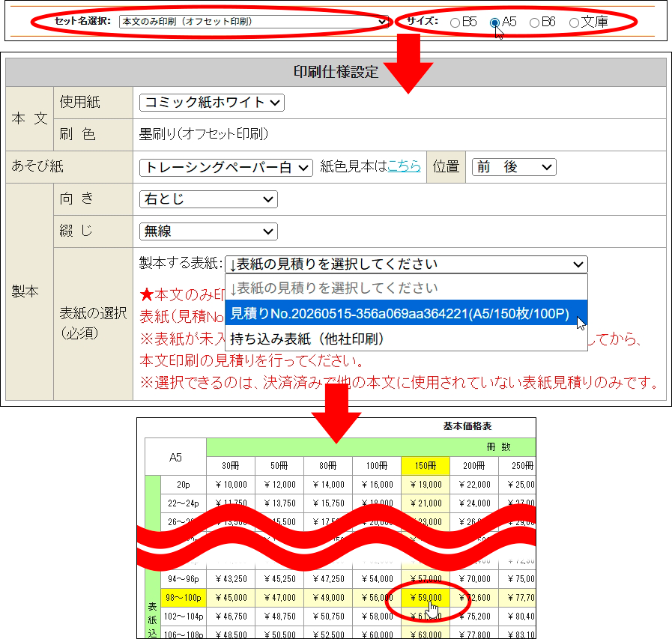Image resolution: width=672 pixels, height=639 pixels.
Task: Click ¥10,000 cell for 30冊 20p
Action: [x=231, y=484]
